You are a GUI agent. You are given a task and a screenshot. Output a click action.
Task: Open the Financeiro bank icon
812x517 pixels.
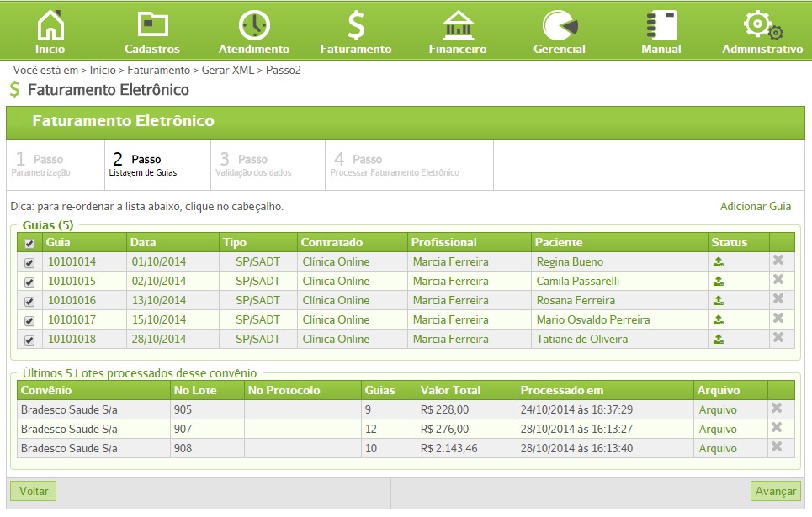pos(458,25)
